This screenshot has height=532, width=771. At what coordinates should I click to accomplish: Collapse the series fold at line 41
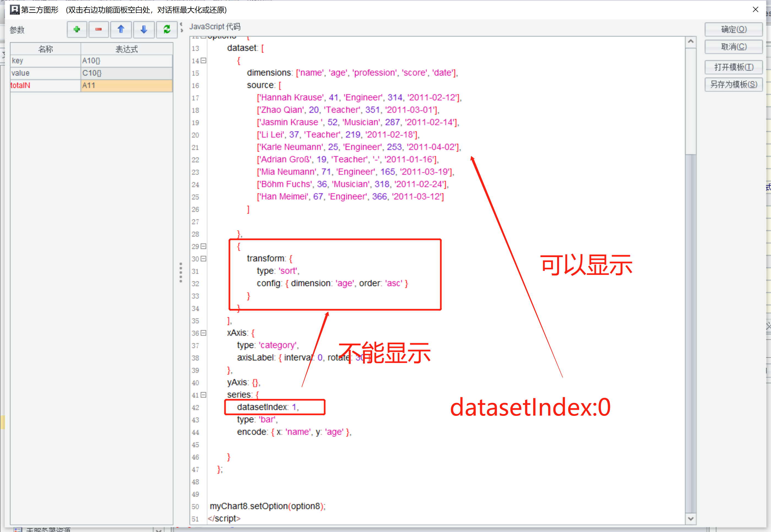click(x=204, y=395)
